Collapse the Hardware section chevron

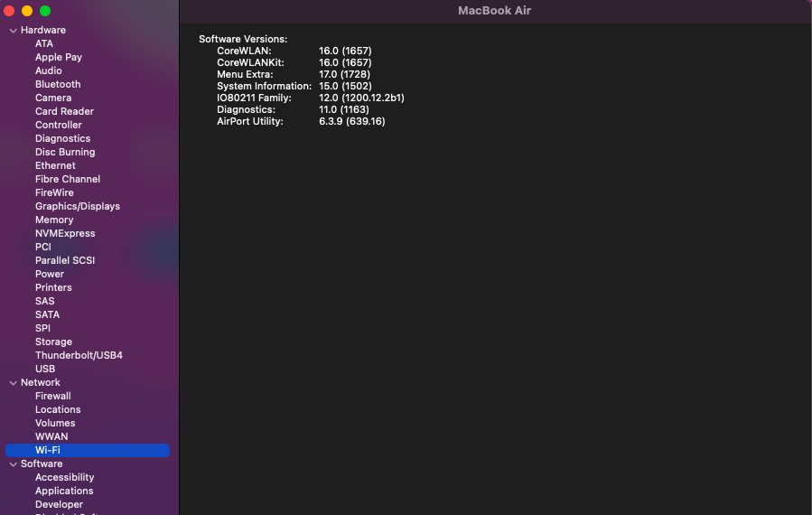pyautogui.click(x=13, y=31)
